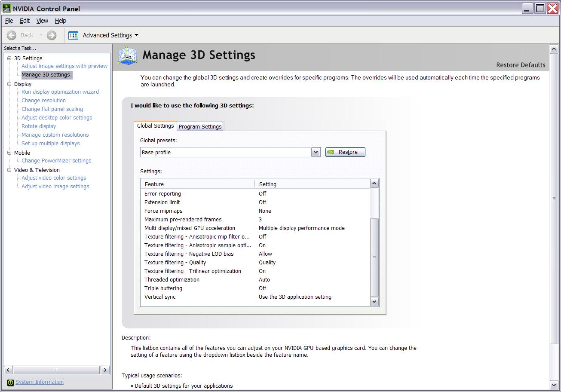The image size is (561, 392).
Task: Click the Restore Defaults link
Action: point(521,65)
